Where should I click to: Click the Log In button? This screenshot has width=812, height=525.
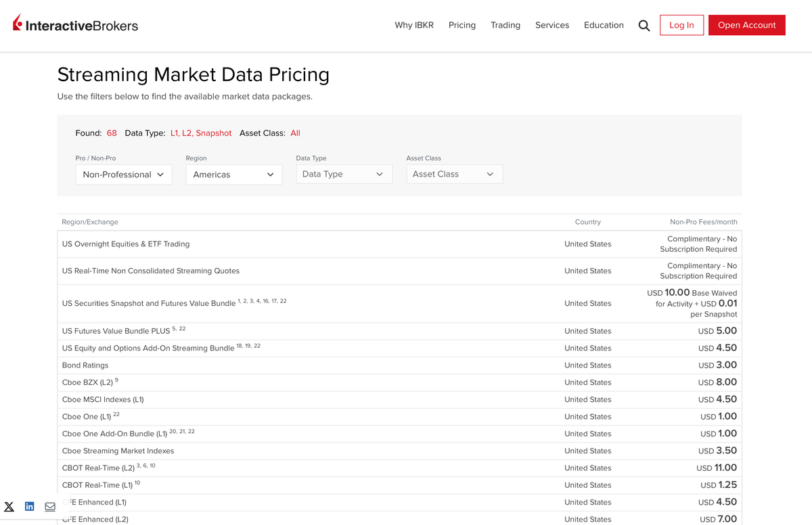click(681, 25)
